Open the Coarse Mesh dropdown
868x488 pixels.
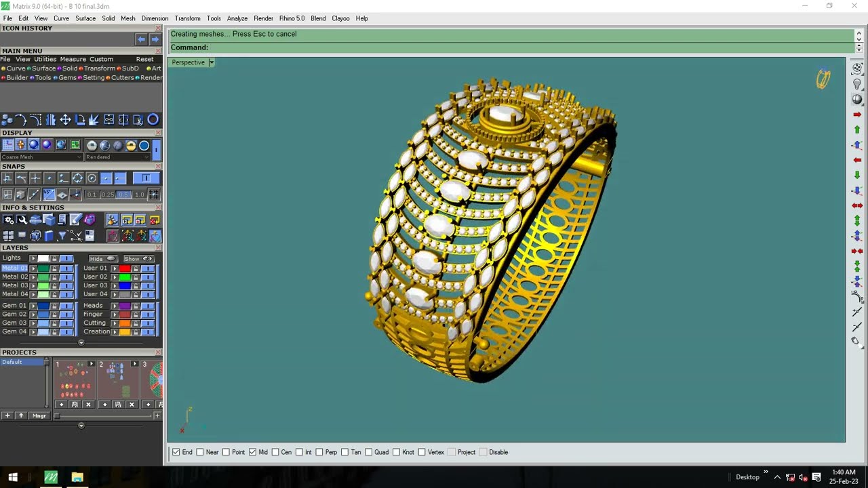pos(42,157)
